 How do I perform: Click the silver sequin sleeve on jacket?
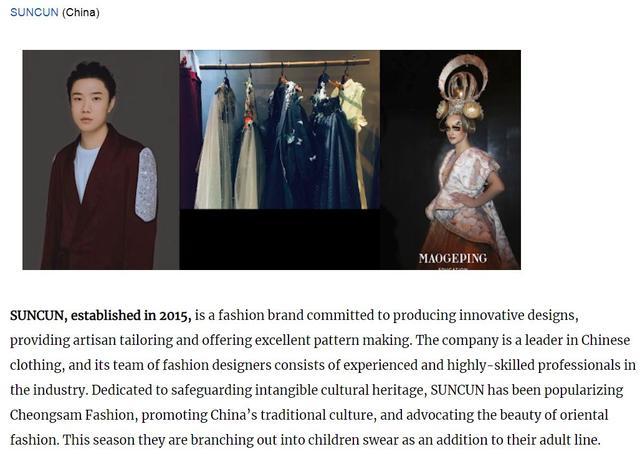[146, 184]
